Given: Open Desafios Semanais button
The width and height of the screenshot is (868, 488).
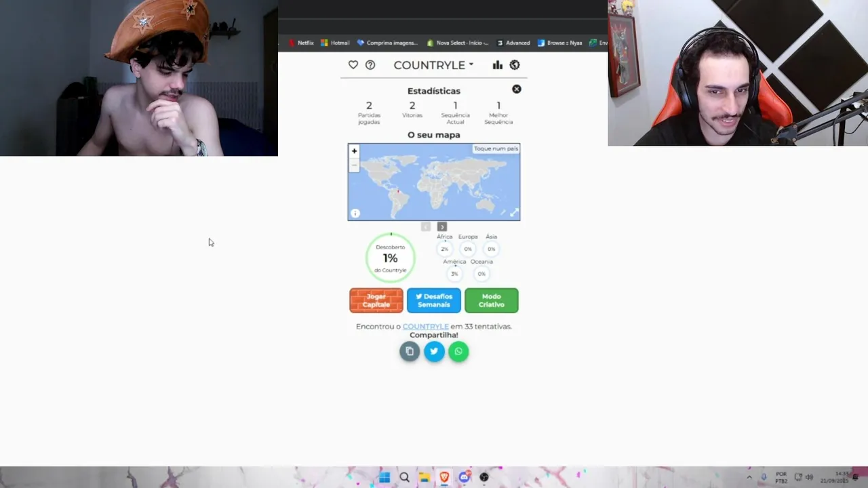Looking at the screenshot, I should [x=434, y=300].
